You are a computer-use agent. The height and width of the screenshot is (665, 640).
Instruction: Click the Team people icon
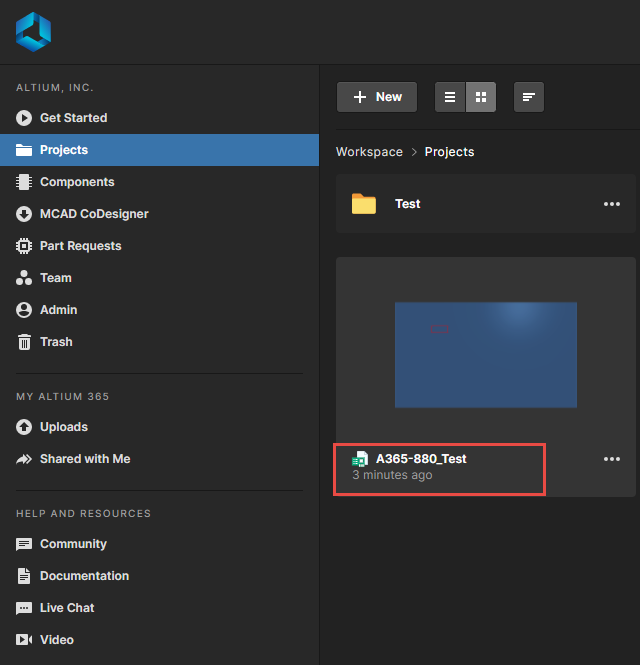point(24,278)
